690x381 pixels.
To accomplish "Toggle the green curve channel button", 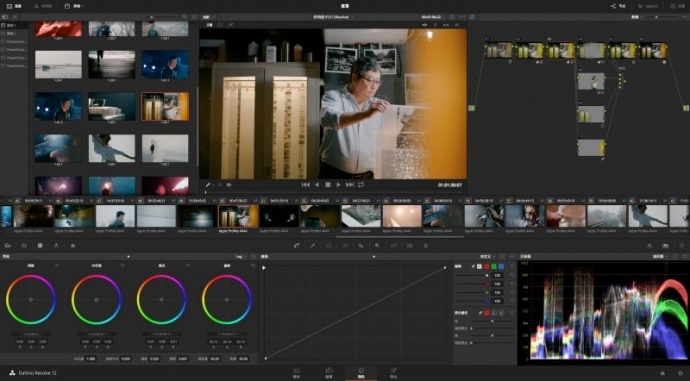I will [x=494, y=266].
